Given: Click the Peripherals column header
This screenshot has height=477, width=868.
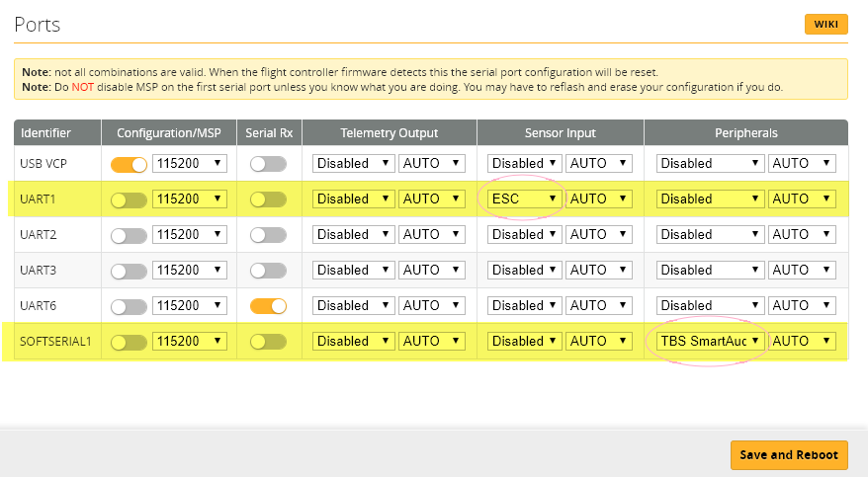Looking at the screenshot, I should click(x=745, y=132).
